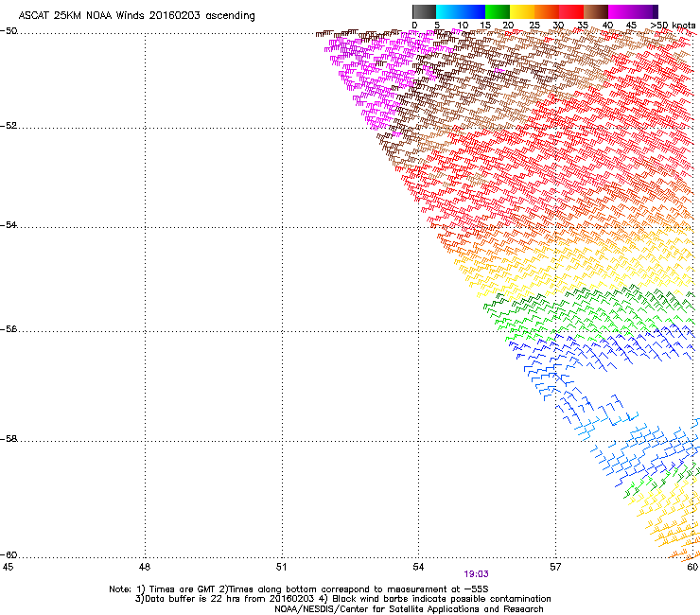Screen dimensions: 700x615
Task: Select the gray 0-5 knots legend color
Action: 424,11
